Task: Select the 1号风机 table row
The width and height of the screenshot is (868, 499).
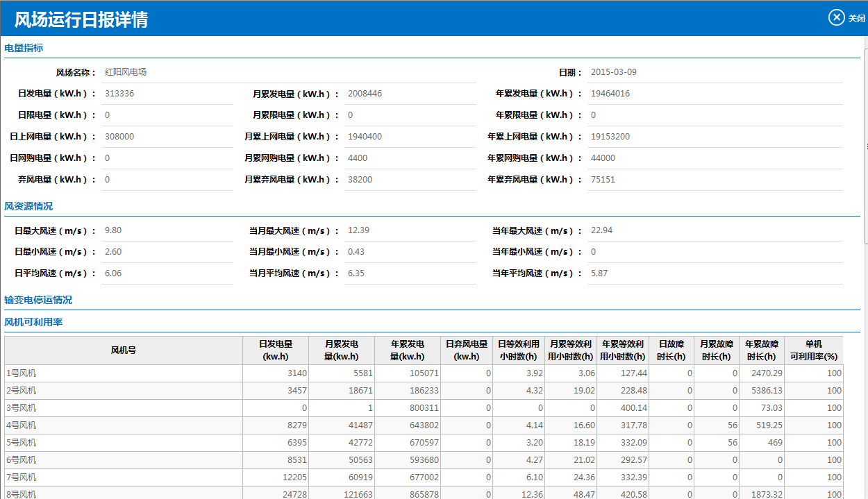Action: (124, 373)
